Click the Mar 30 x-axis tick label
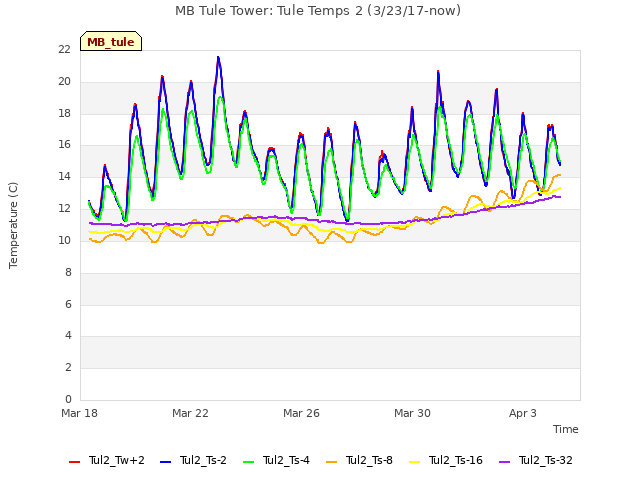Screen dimensions: 640x480 tap(412, 413)
